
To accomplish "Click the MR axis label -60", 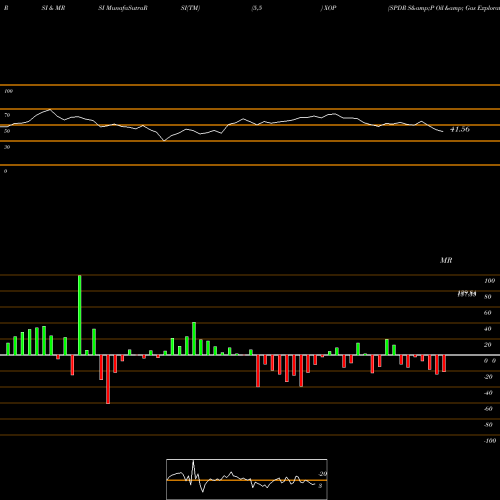I will 488,409.
